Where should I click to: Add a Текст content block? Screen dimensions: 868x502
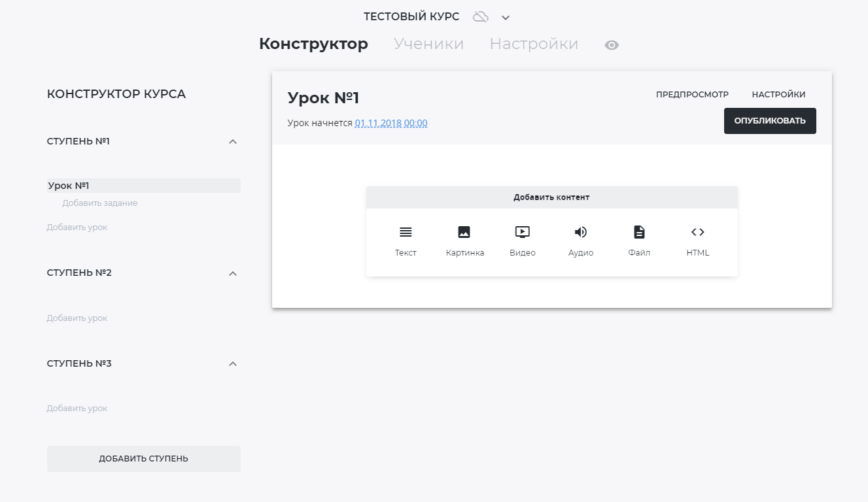tap(406, 241)
